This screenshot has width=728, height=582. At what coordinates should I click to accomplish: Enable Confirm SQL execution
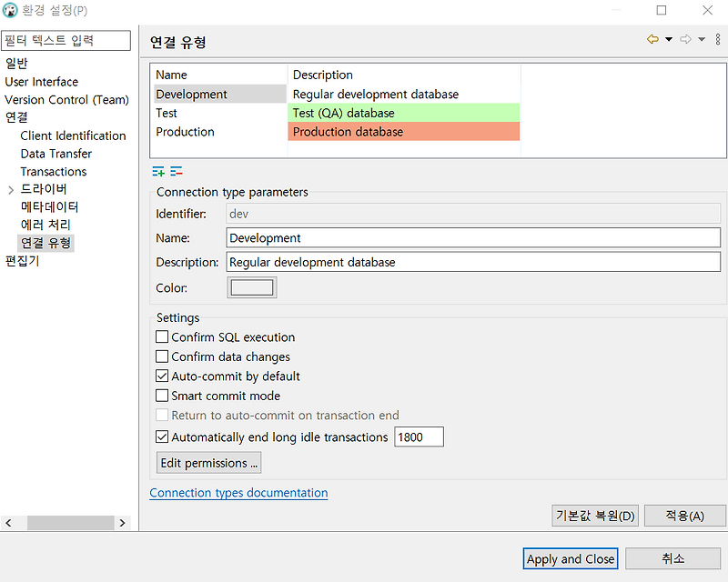(162, 336)
